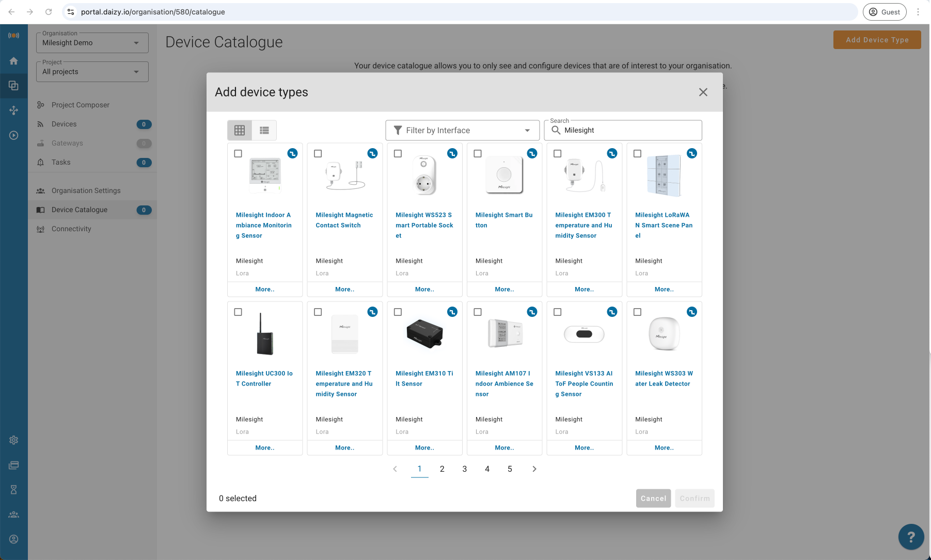The height and width of the screenshot is (560, 931).
Task: Switch to list view layout
Action: (x=264, y=130)
